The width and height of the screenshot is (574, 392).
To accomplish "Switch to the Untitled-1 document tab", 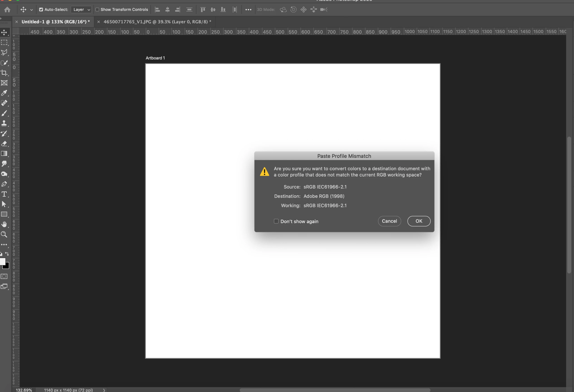I will 55,22.
